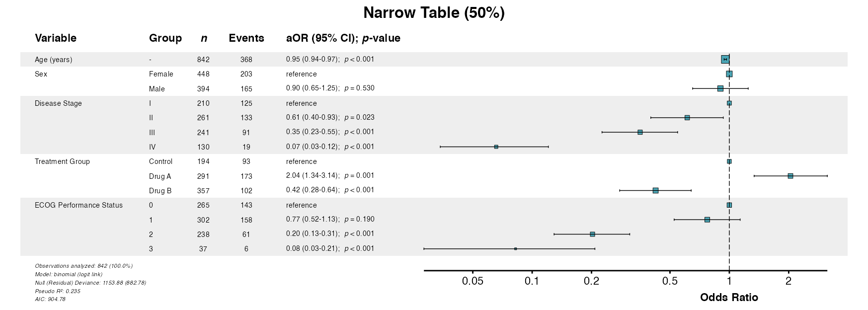The image size is (868, 310).
Task: Click the 0.5 tick label on the axis
Action: coord(670,281)
